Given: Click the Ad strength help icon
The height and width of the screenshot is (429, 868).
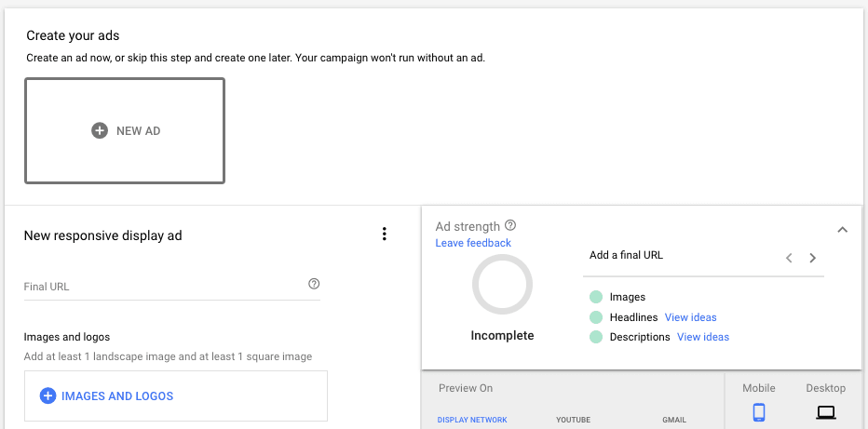Looking at the screenshot, I should [x=510, y=226].
